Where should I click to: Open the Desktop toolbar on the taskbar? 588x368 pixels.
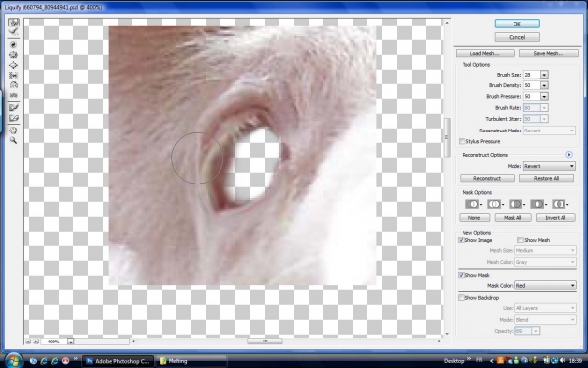(454, 361)
